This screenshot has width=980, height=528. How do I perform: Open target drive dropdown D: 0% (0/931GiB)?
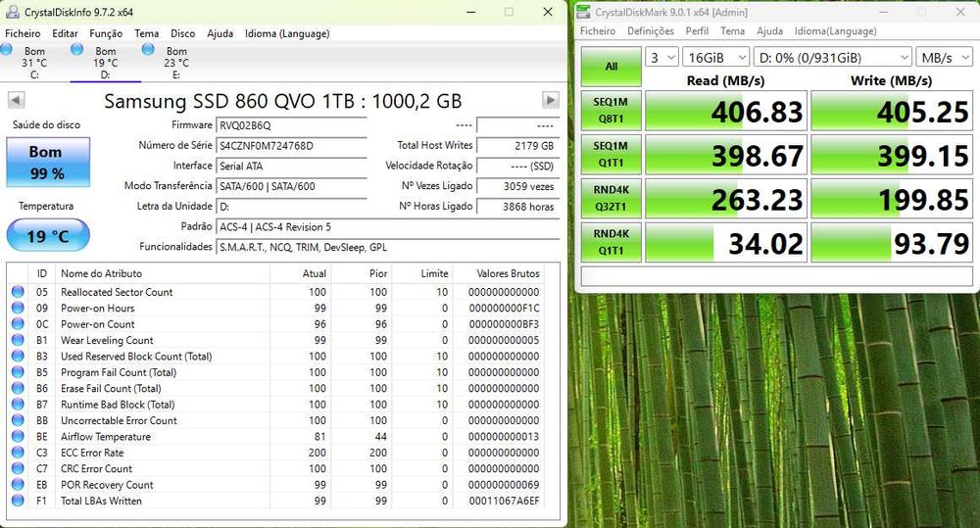tap(832, 58)
